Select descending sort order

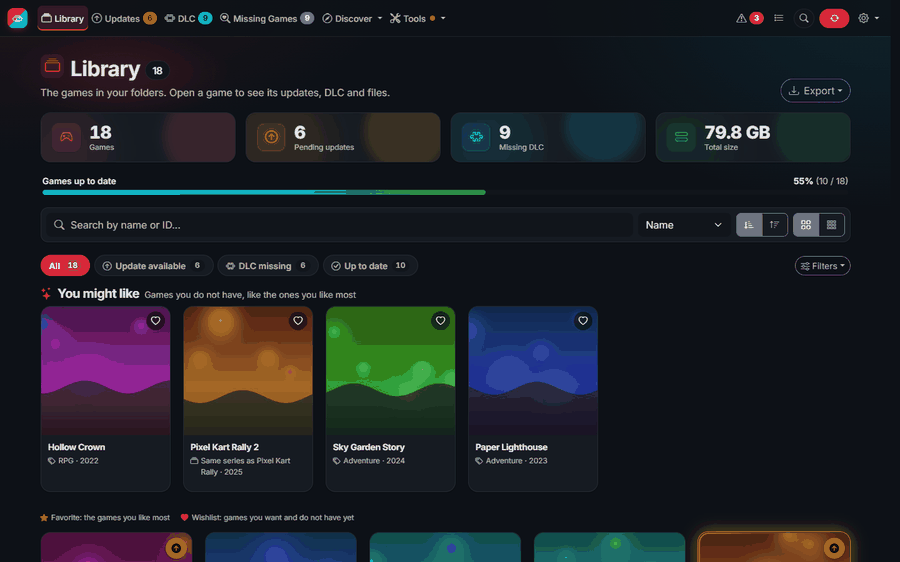[774, 225]
